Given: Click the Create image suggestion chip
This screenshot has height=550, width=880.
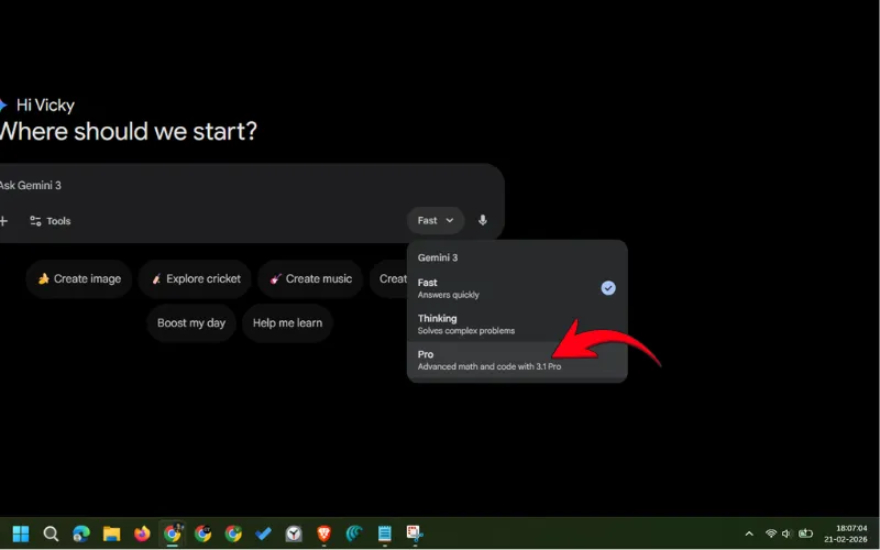Looking at the screenshot, I should click(x=79, y=279).
